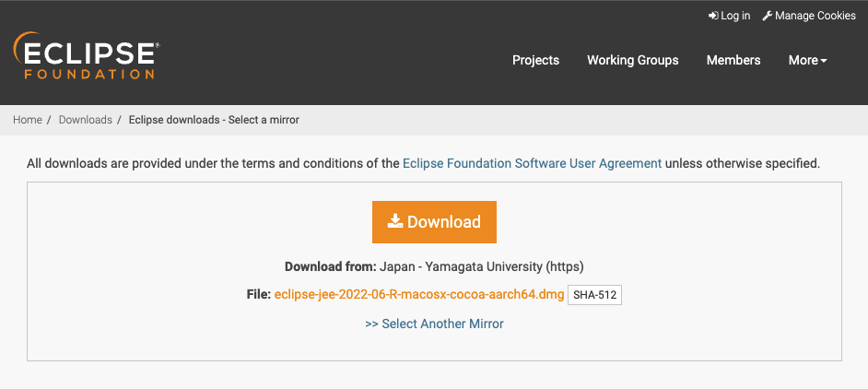Screen dimensions: 868x389
Task: Click the 'Eclipse downloads - Select a mirror' breadcrumb text
Action: [214, 120]
